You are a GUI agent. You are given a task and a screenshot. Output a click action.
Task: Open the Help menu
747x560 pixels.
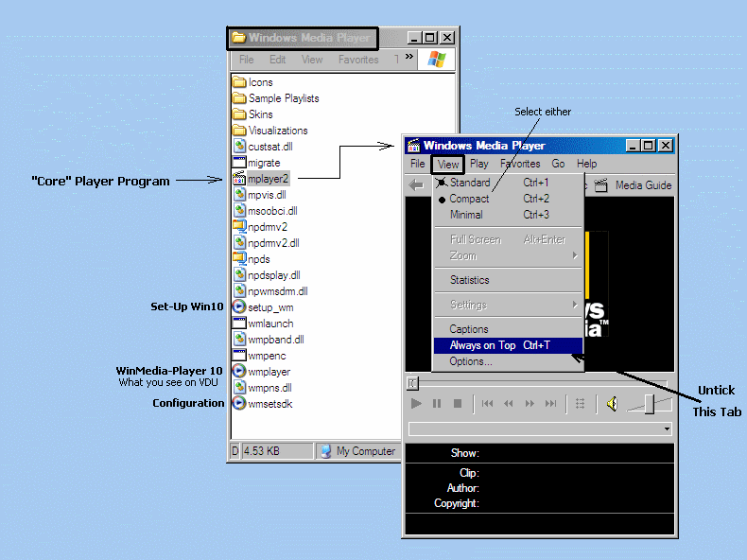tap(586, 164)
